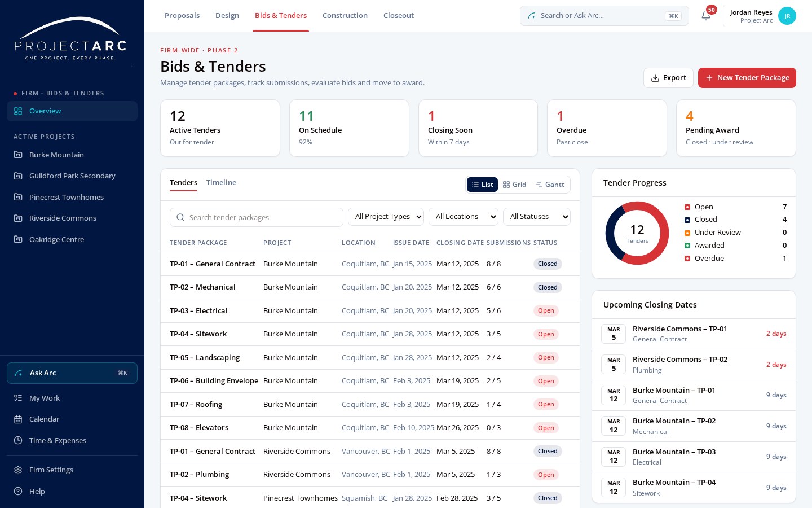812x508 pixels.
Task: Click the Export button
Action: 668,78
